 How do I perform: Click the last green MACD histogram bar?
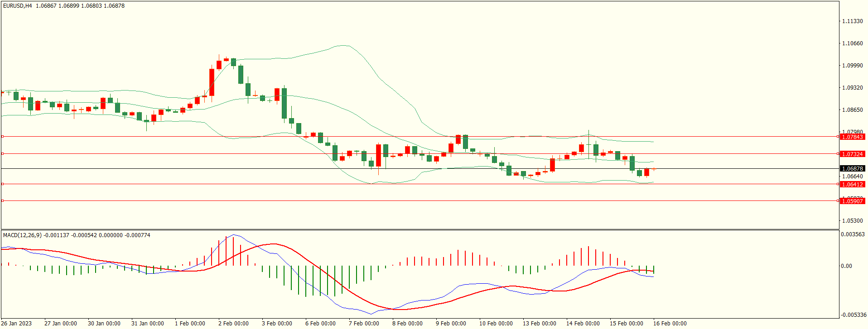pyautogui.click(x=654, y=270)
